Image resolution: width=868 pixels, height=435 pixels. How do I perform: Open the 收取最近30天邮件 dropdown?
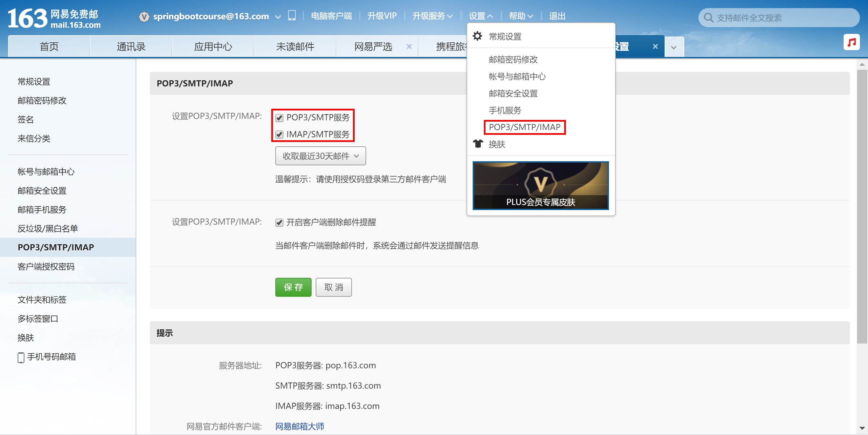coord(320,156)
